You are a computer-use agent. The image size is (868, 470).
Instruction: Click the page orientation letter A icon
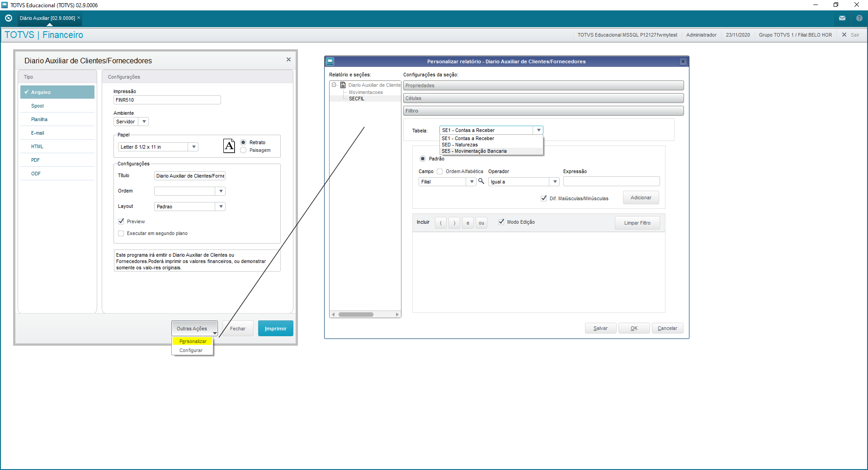point(229,146)
